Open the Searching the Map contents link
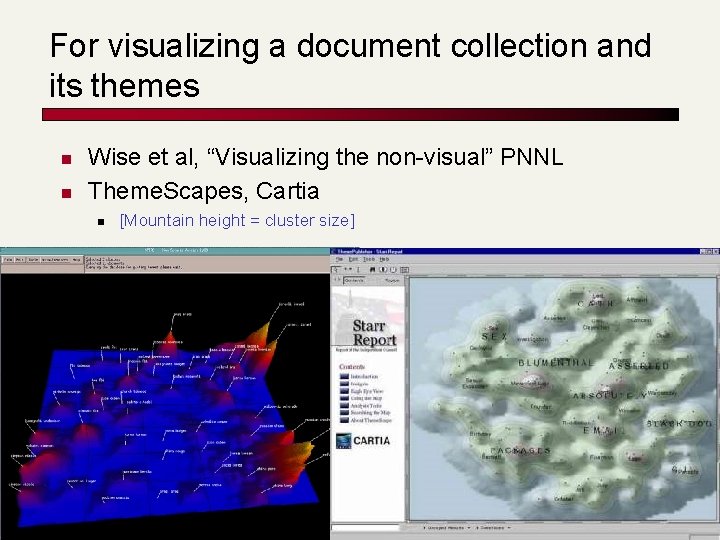This screenshot has width=720, height=540. tap(371, 413)
